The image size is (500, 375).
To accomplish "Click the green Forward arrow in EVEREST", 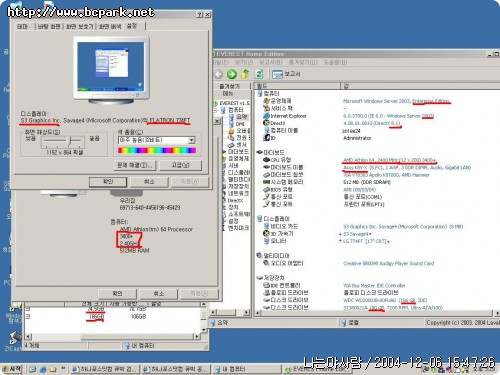I will coord(232,74).
